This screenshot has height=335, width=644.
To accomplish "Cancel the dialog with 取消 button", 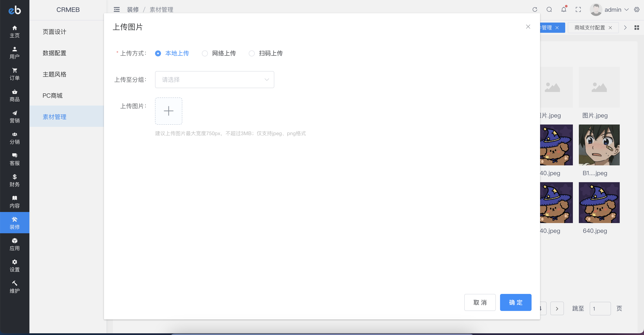I will pyautogui.click(x=480, y=302).
